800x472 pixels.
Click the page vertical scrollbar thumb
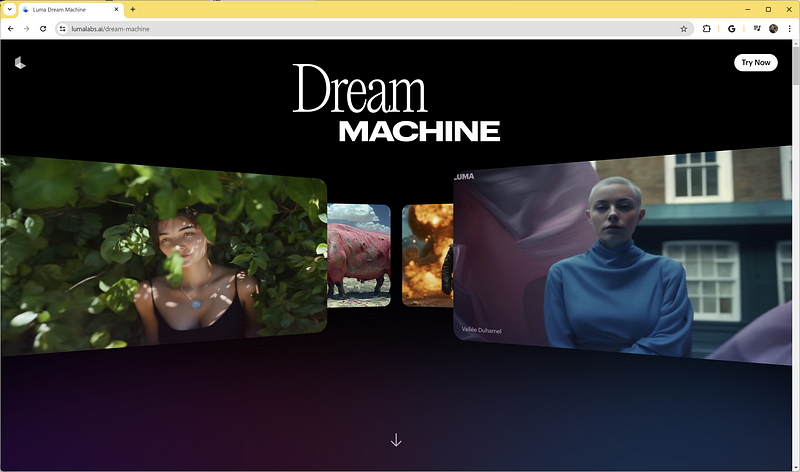[795, 66]
